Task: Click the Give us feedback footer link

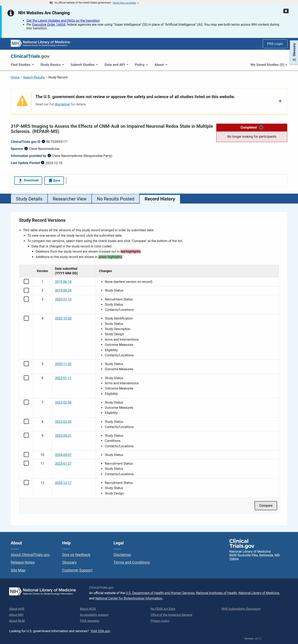Action: click(x=76, y=555)
